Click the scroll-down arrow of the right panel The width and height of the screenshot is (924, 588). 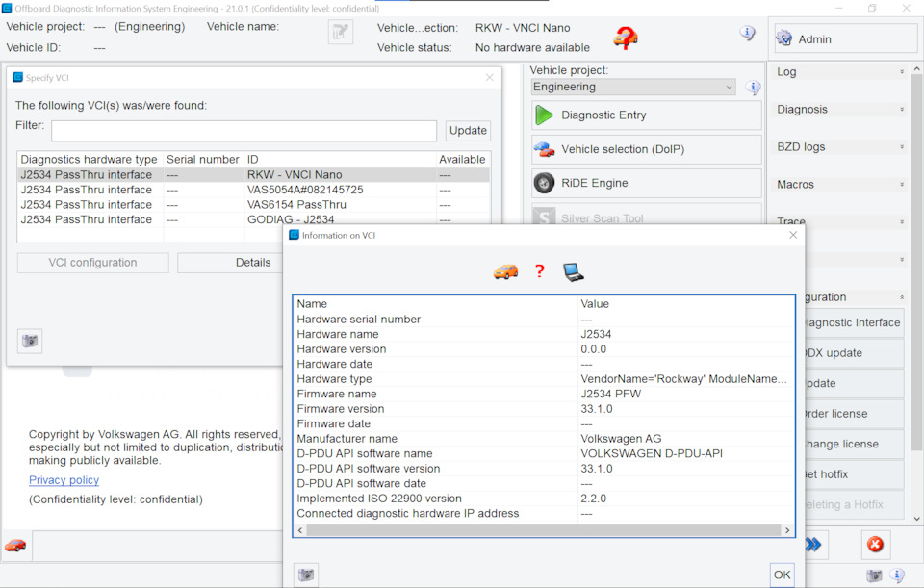[x=916, y=519]
